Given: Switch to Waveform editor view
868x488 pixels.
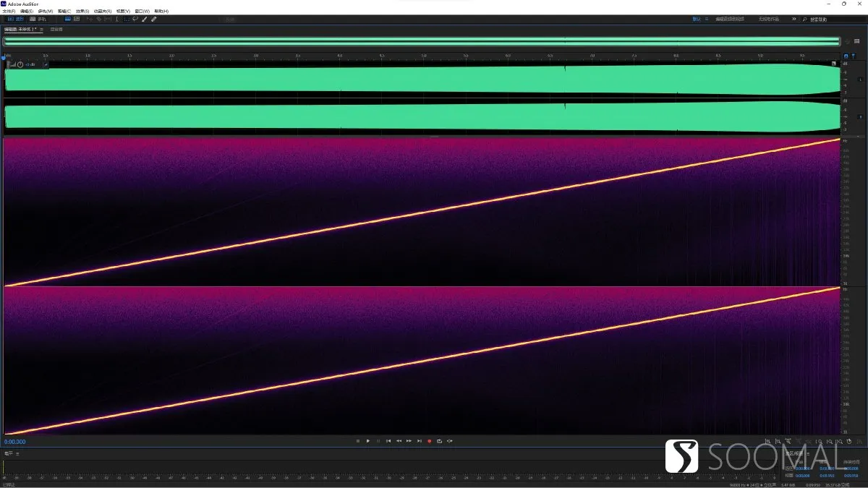Looking at the screenshot, I should click(15, 19).
